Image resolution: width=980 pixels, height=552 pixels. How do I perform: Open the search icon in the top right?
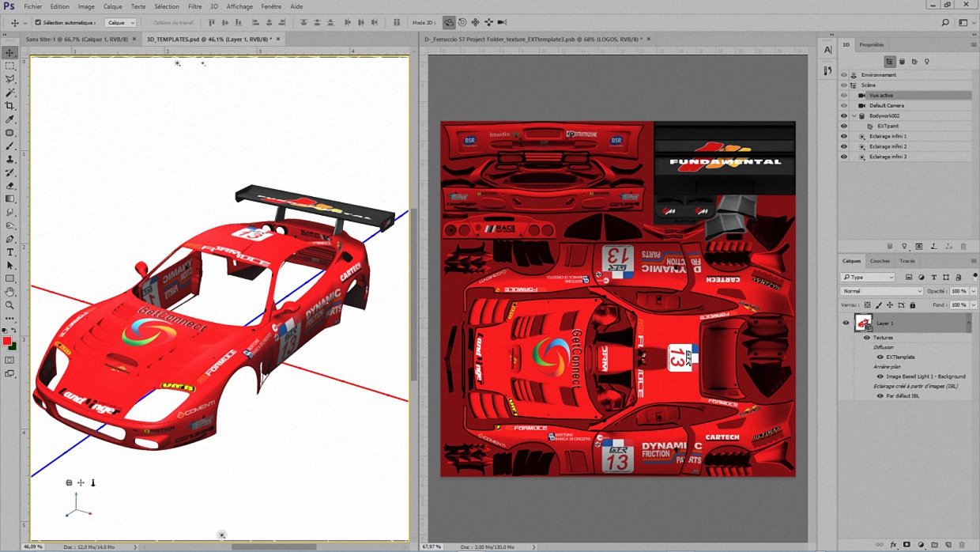point(945,23)
